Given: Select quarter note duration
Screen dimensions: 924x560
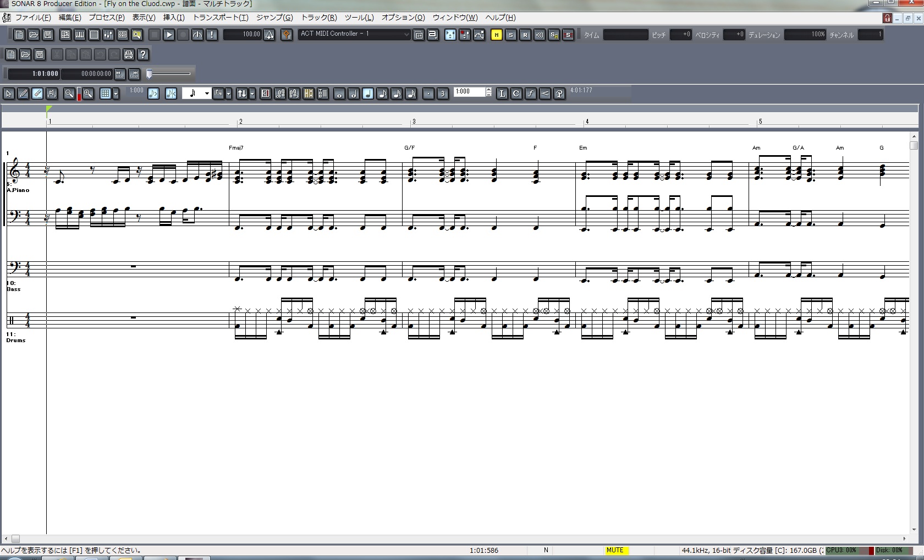Looking at the screenshot, I should pyautogui.click(x=368, y=94).
